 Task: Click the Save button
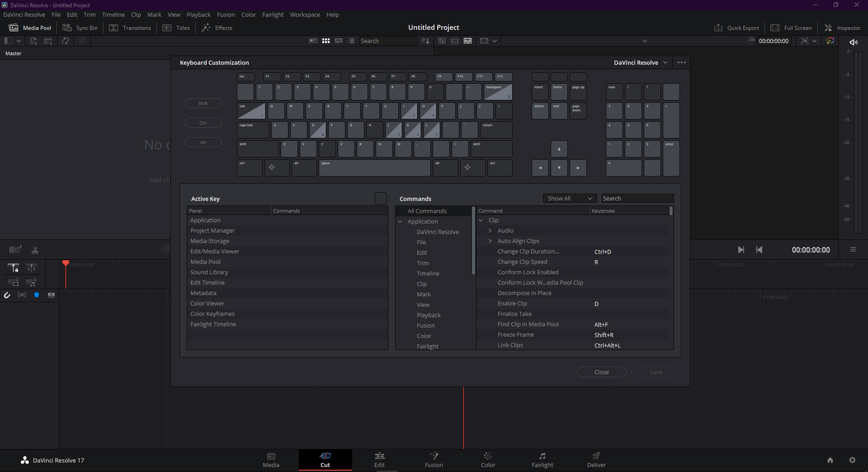[x=656, y=372]
